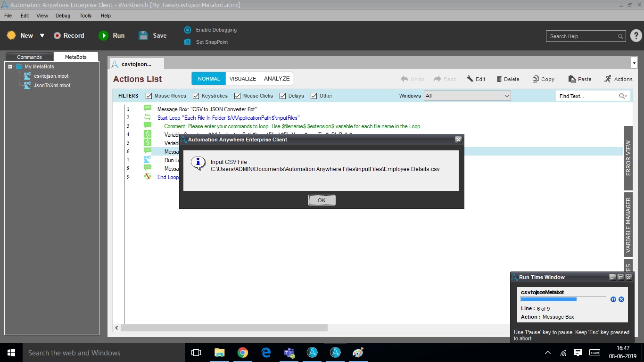Close the Automation Anywhere message dialog
Viewport: 644px width, 362px height.
coord(458,140)
